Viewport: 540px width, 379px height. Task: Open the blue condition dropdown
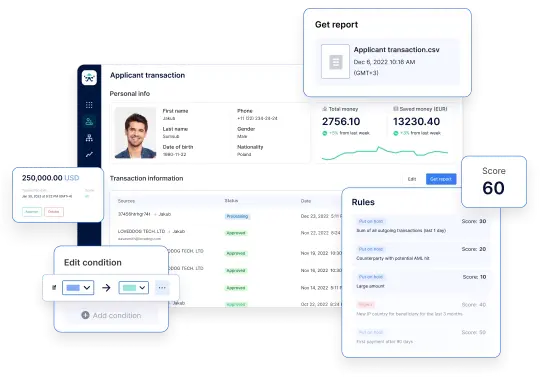(x=78, y=287)
